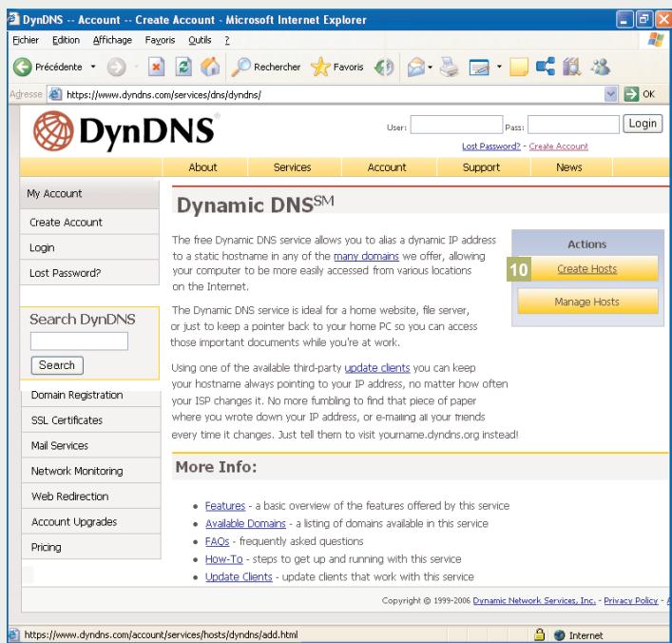This screenshot has width=672, height=643.
Task: Select the About navigation tab
Action: tap(202, 167)
